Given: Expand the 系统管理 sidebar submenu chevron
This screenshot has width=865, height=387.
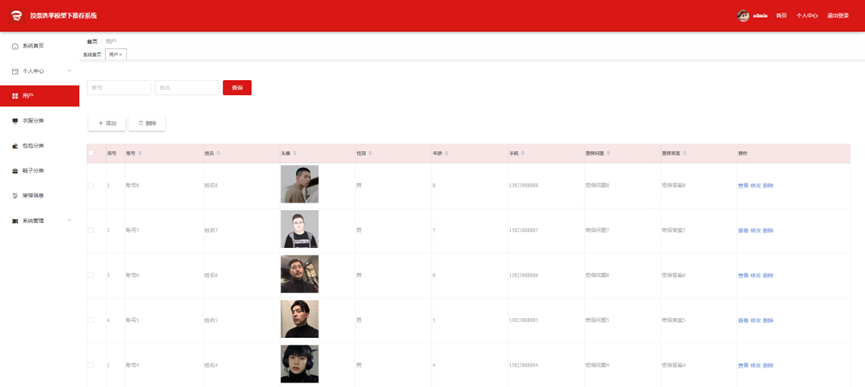Looking at the screenshot, I should [x=70, y=220].
